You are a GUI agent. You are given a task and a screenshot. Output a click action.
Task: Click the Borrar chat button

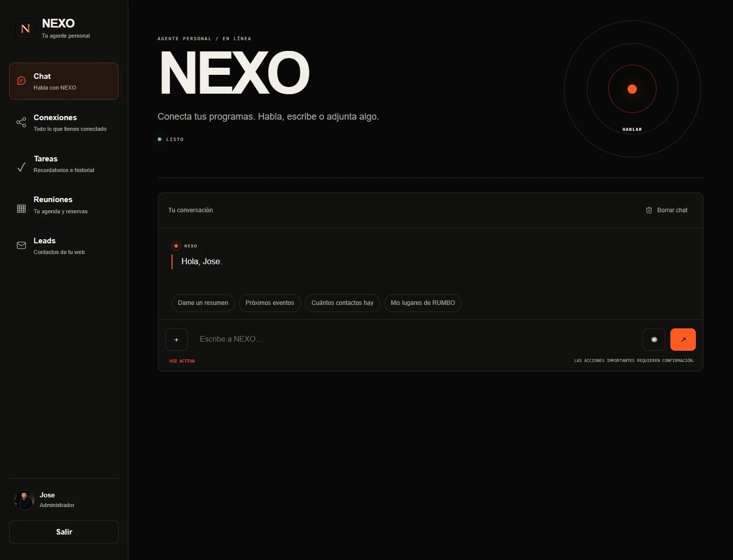[x=667, y=210]
